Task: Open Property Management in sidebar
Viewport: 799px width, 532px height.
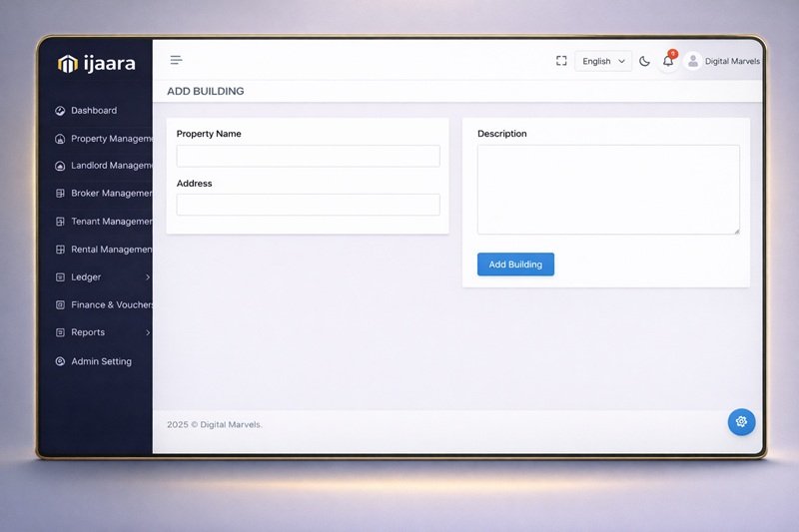Action: (111, 139)
